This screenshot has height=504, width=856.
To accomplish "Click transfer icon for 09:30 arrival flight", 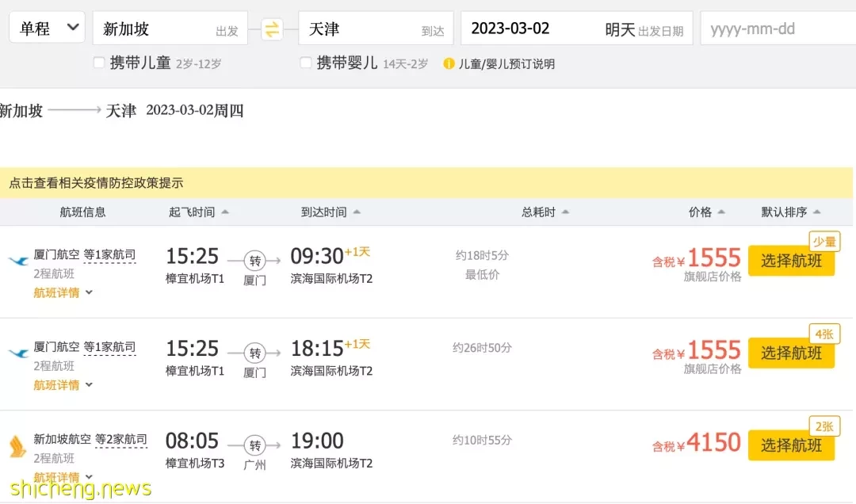I will (x=255, y=261).
